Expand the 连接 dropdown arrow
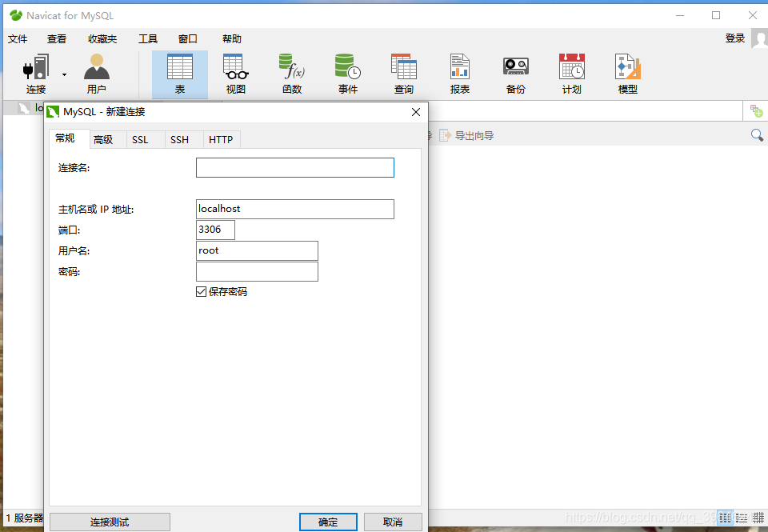This screenshot has height=532, width=768. pyautogui.click(x=64, y=74)
